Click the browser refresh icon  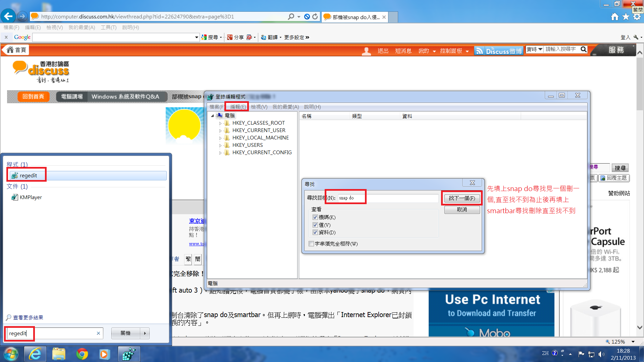tap(315, 16)
